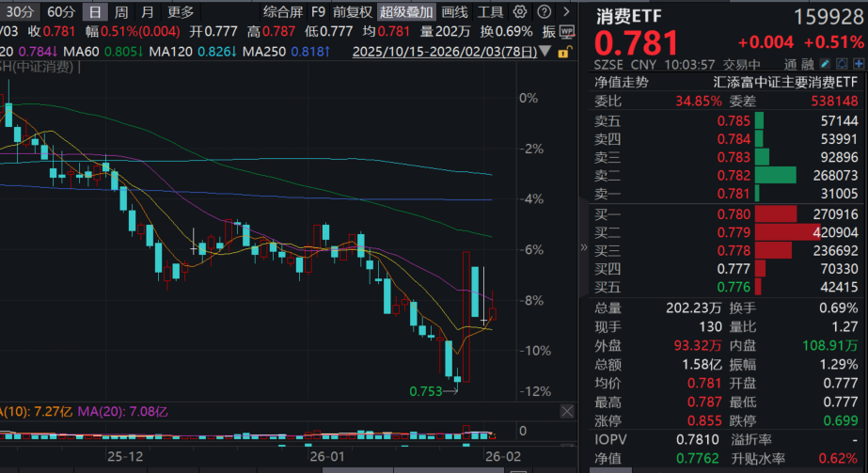The width and height of the screenshot is (868, 473).
Task: Toggle 前复权 price adjustment
Action: point(354,12)
